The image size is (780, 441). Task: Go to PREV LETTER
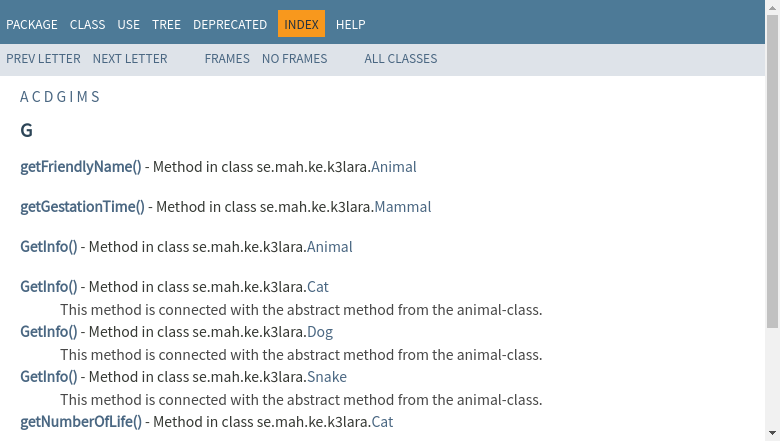point(43,59)
